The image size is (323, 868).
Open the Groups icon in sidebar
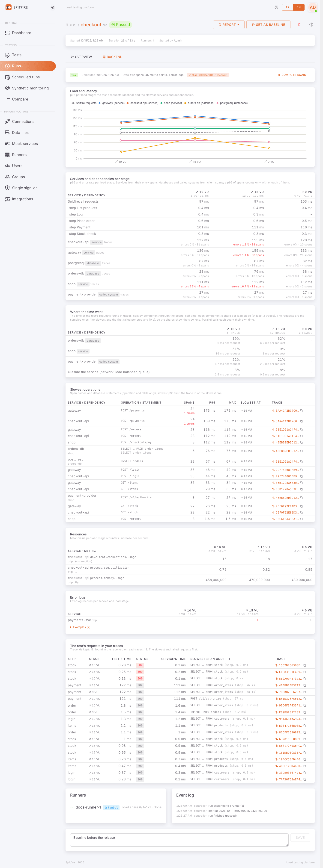(x=7, y=177)
